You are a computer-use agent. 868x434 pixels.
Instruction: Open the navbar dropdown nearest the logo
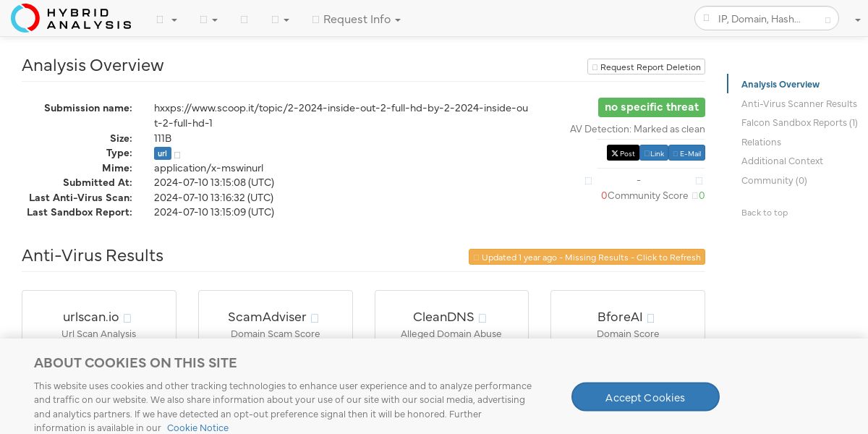[x=166, y=20]
